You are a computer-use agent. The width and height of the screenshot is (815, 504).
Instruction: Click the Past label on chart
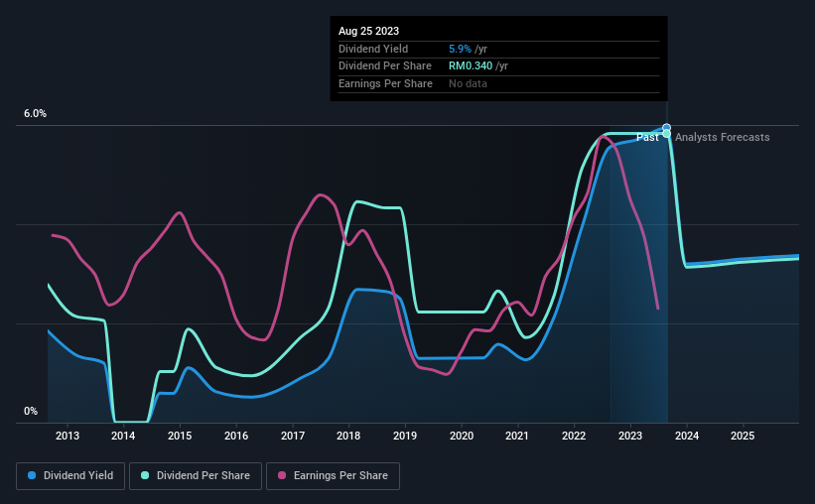point(647,137)
